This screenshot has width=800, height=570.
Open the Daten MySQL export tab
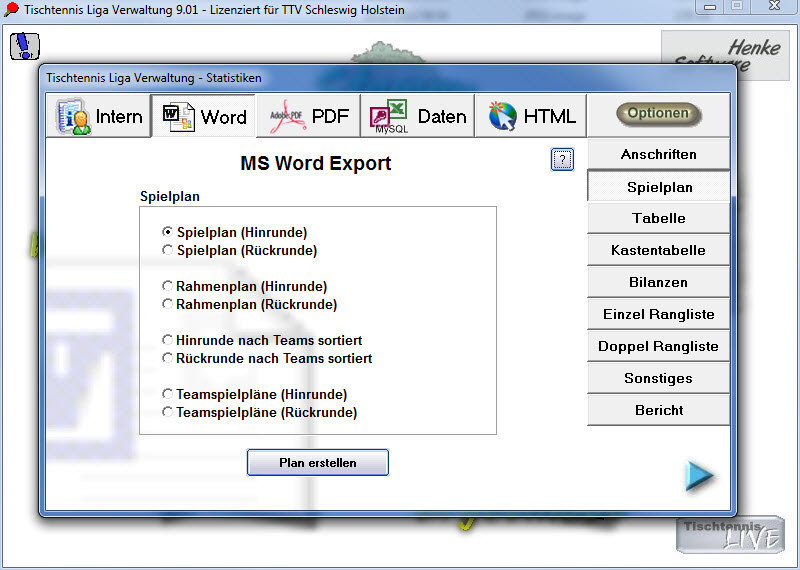[415, 117]
